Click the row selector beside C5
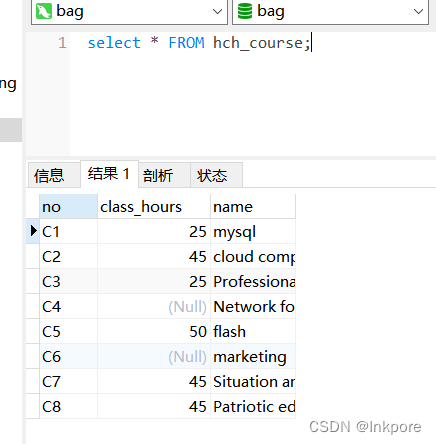 [33, 331]
